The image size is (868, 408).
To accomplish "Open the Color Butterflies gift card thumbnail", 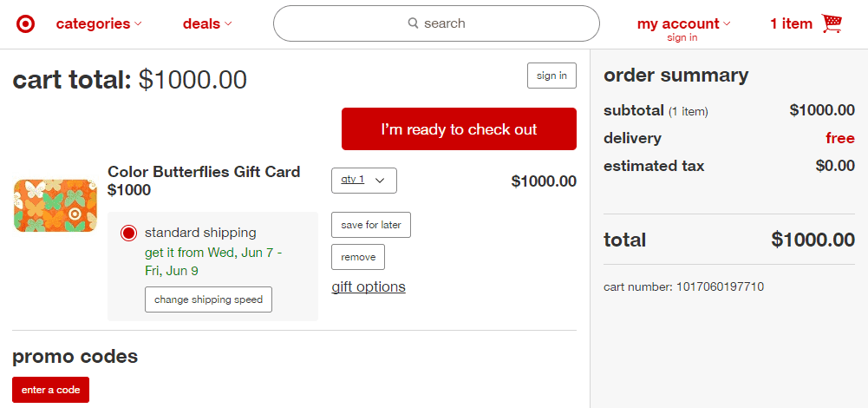I will click(55, 205).
